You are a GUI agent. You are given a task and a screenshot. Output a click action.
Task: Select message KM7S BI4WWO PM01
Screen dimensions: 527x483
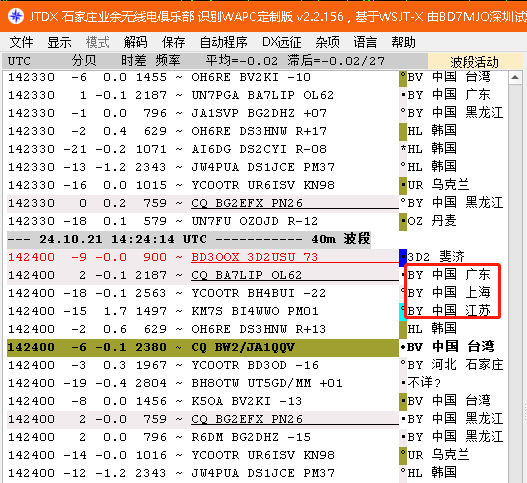255,311
